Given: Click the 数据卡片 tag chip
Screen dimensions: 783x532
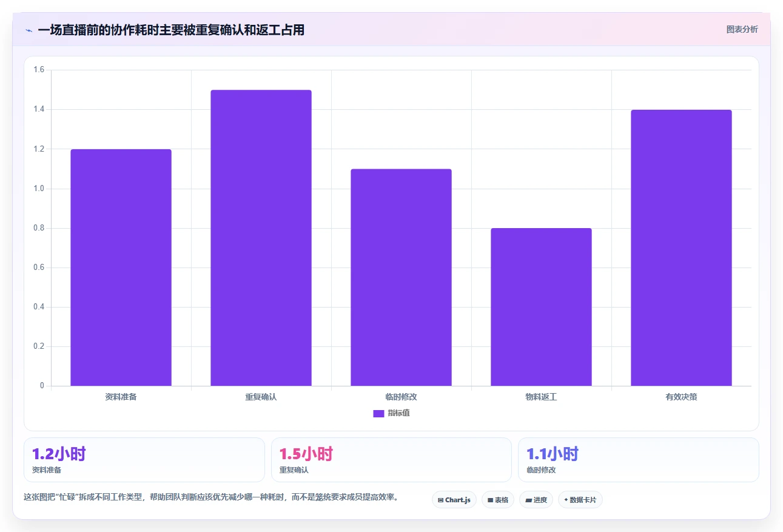Looking at the screenshot, I should tap(580, 500).
